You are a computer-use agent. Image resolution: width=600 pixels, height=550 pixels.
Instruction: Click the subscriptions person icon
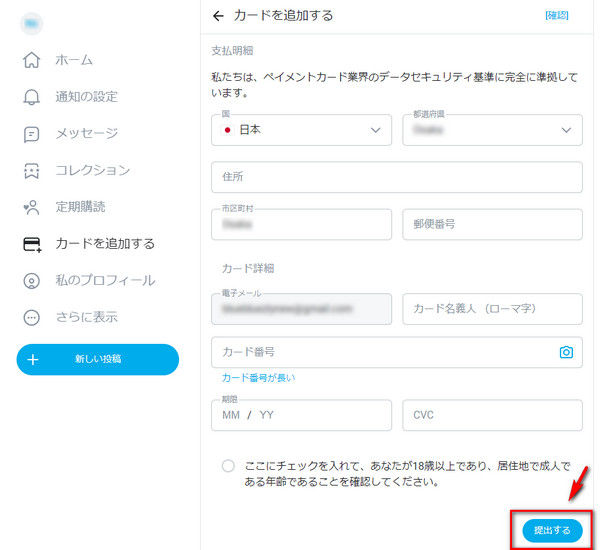(32, 207)
